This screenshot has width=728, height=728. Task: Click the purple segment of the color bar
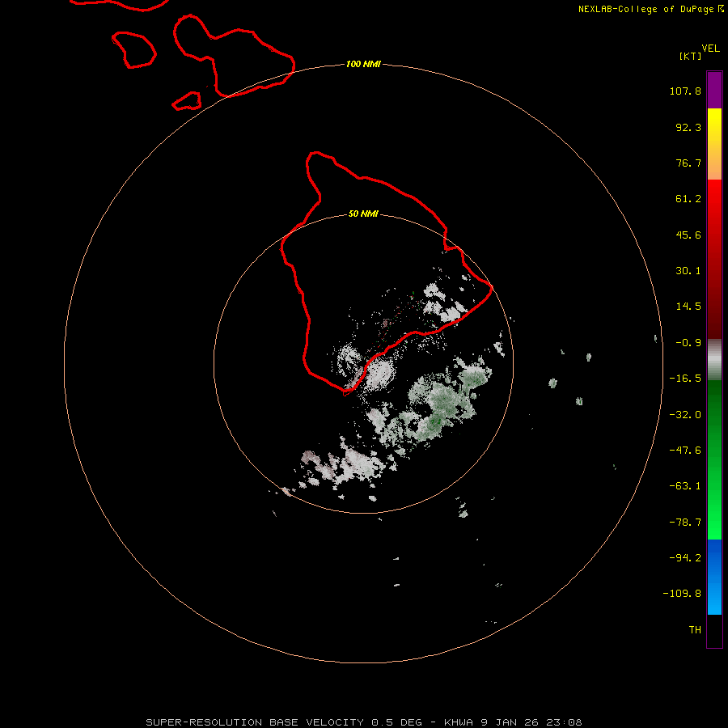point(714,90)
